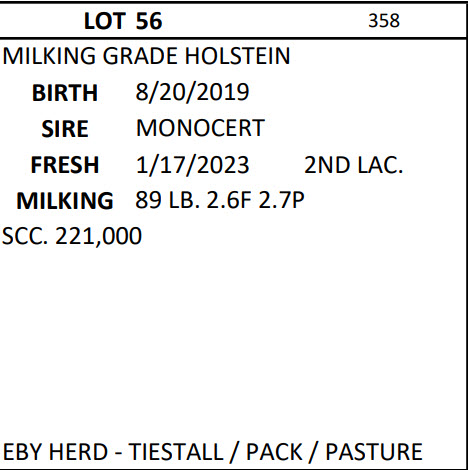Click the word TIESTALL in footer

click(176, 452)
